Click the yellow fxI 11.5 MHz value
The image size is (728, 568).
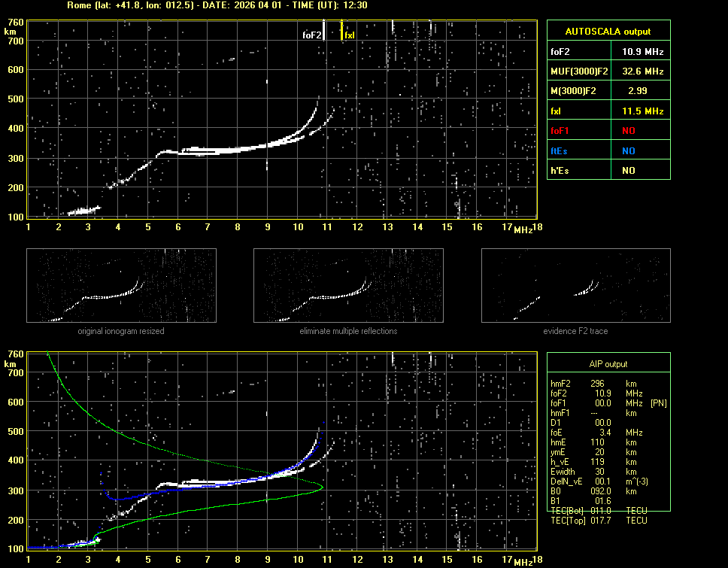(642, 111)
